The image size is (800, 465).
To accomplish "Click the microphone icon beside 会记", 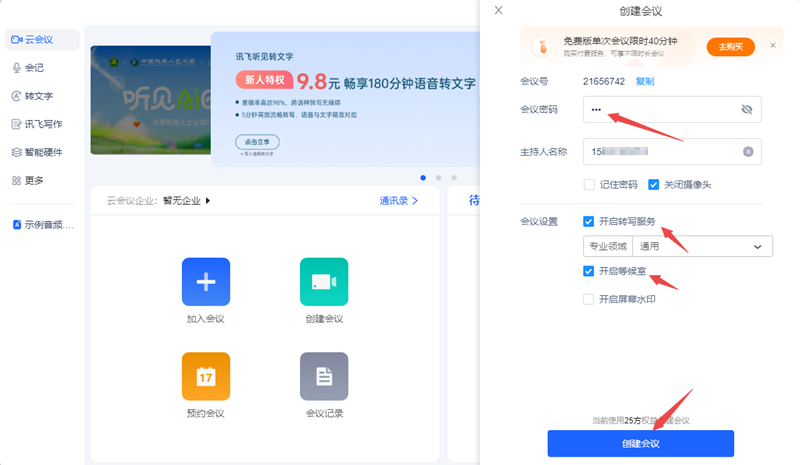I will pos(17,68).
